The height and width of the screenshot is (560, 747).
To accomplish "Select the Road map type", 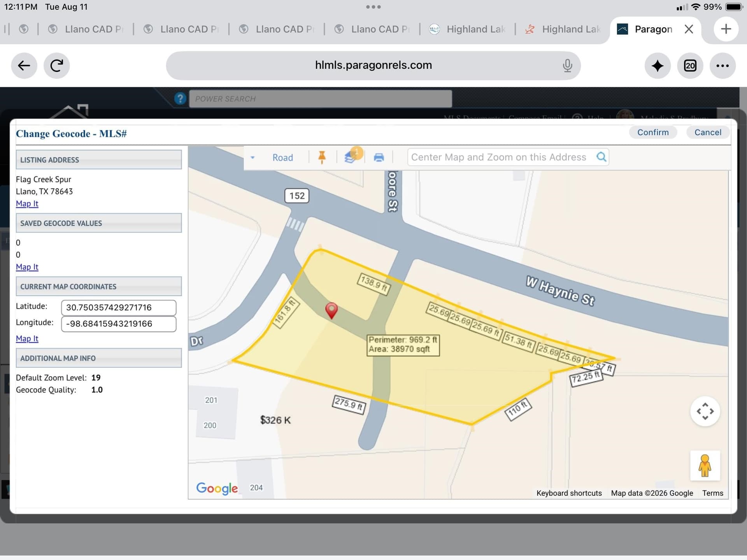I will click(282, 157).
